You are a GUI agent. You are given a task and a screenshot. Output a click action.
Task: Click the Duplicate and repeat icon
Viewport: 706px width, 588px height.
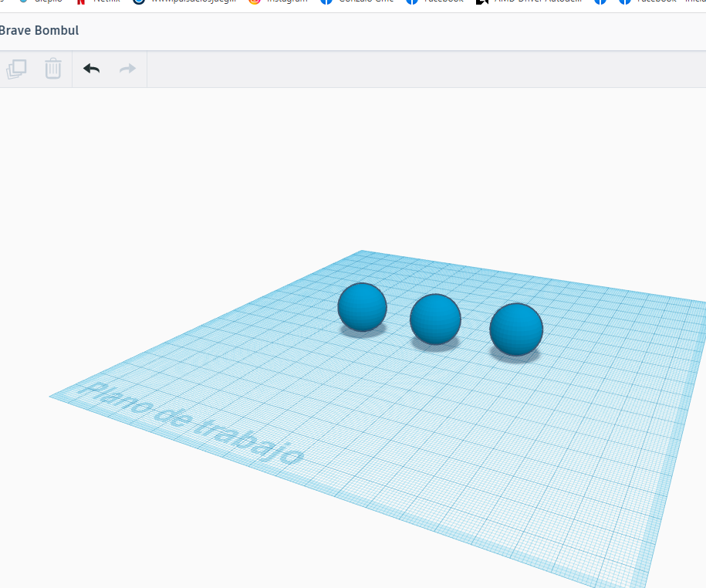coord(17,69)
